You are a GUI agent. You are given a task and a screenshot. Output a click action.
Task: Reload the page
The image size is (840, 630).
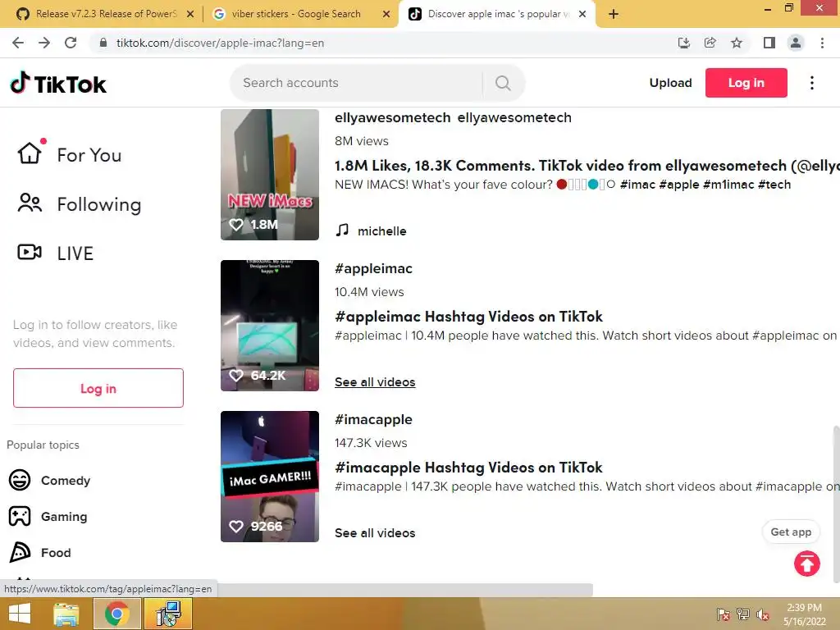point(71,43)
